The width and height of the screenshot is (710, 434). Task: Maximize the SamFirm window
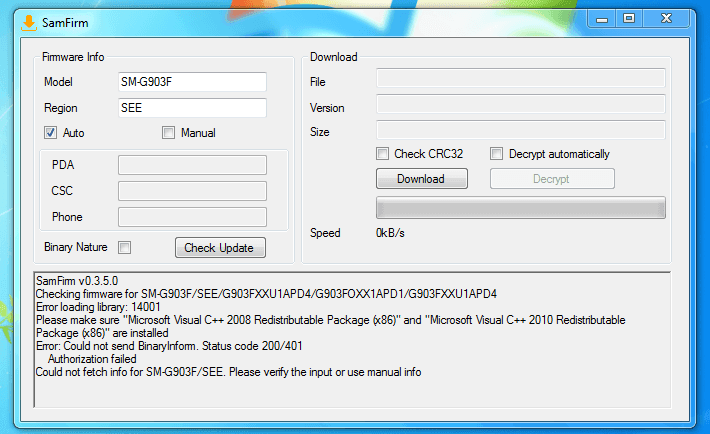629,19
